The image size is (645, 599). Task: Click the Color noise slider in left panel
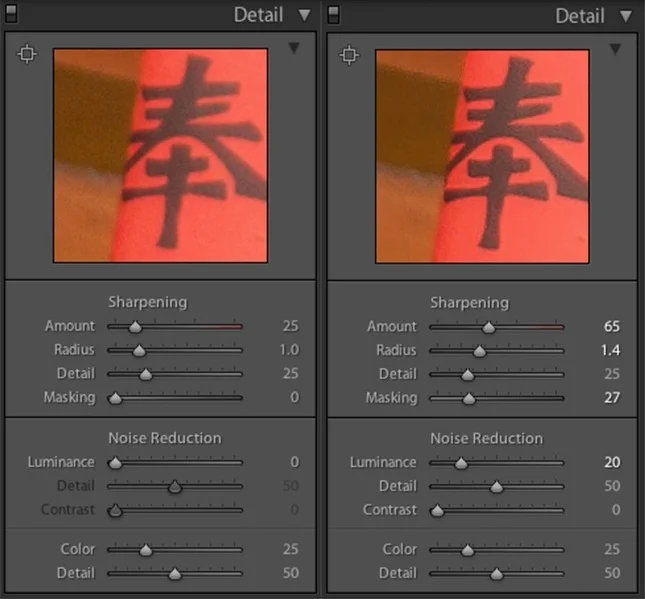tap(175, 550)
